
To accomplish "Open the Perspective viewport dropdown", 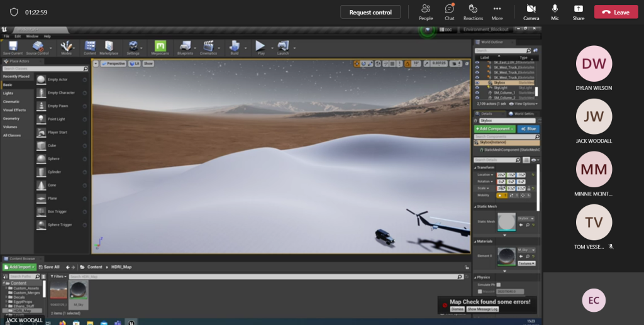I will [x=113, y=63].
